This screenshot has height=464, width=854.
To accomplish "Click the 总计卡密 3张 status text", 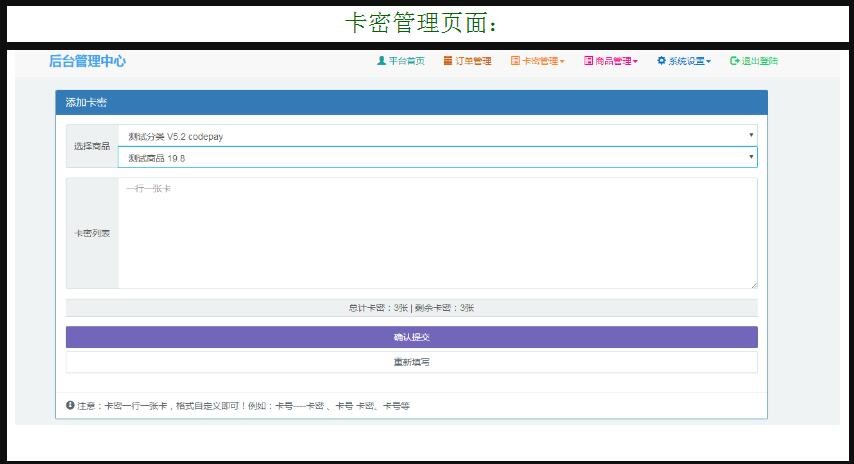I will point(412,308).
